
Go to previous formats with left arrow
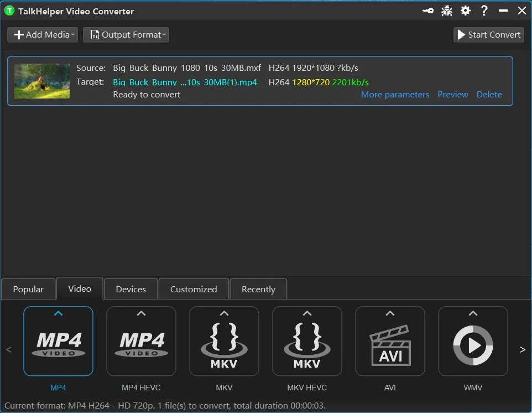[x=9, y=349]
